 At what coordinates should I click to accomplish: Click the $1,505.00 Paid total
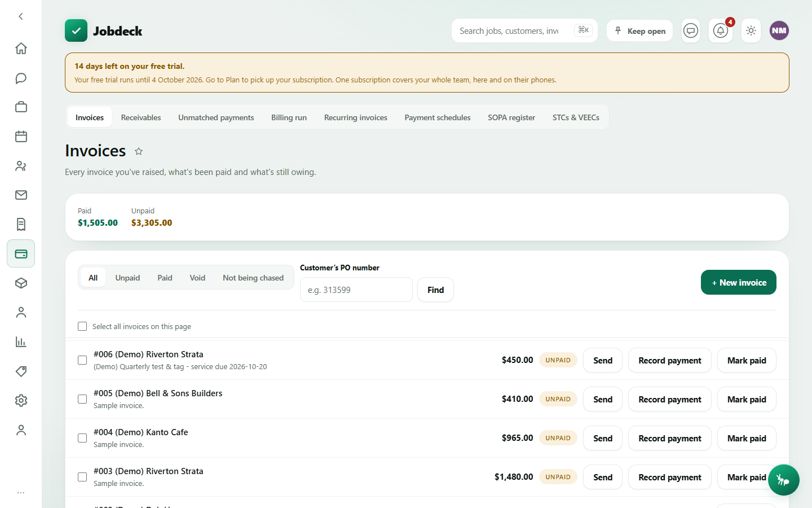[98, 223]
